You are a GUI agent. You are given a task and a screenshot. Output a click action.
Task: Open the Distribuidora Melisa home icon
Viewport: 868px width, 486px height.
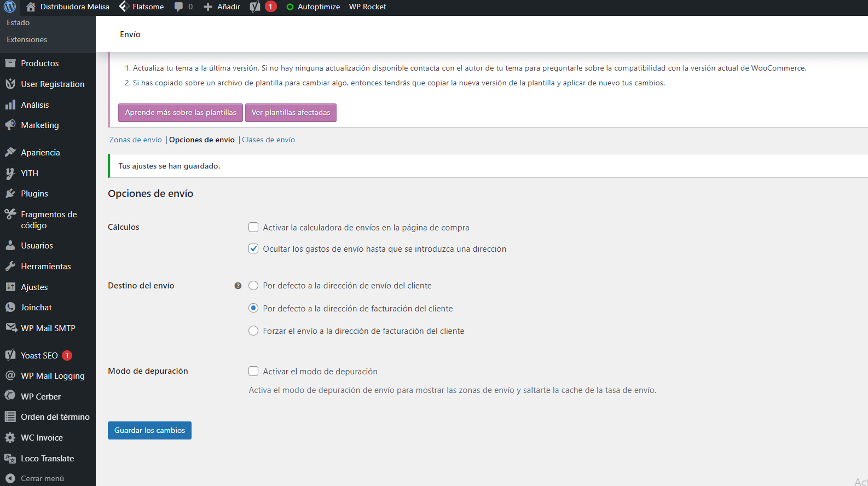pyautogui.click(x=31, y=7)
